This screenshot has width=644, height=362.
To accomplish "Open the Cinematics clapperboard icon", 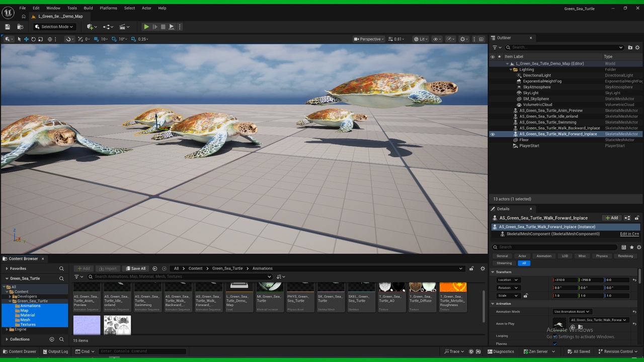I will (124, 27).
